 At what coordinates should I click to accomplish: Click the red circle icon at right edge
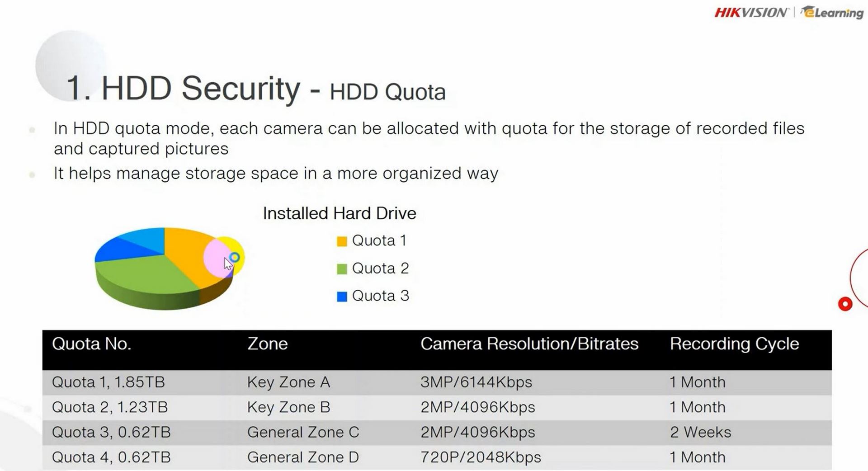tap(845, 304)
